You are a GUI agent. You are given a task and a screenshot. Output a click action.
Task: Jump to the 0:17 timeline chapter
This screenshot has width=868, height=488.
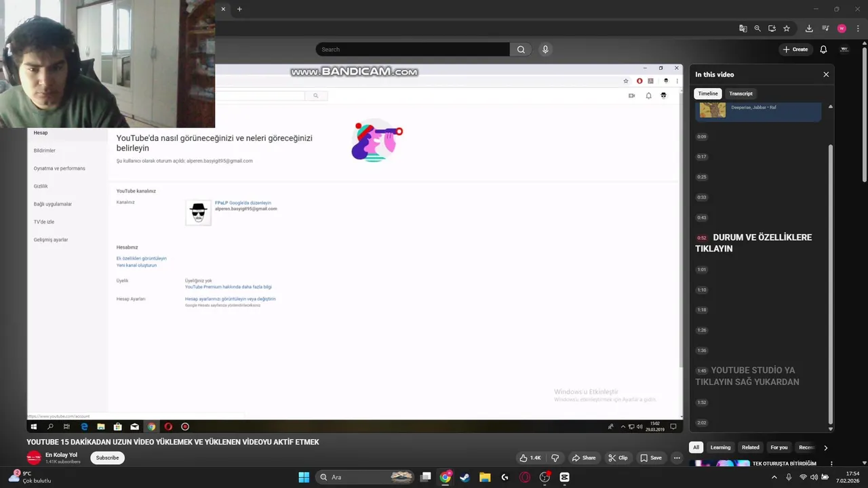[x=702, y=157]
